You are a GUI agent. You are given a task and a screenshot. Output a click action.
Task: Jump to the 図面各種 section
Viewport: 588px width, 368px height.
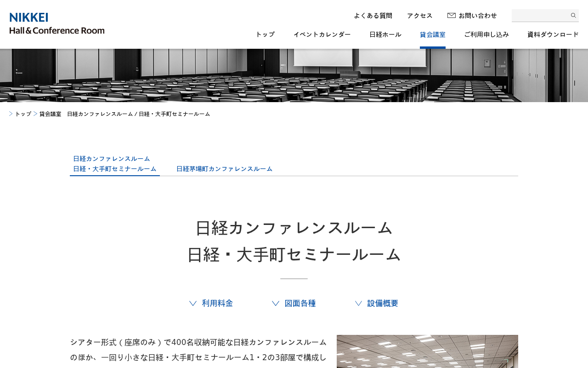pos(300,303)
